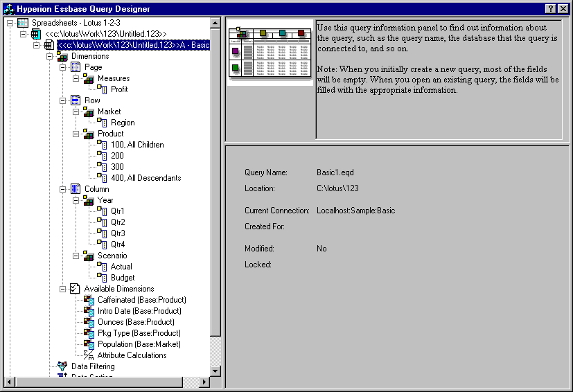Viewport: 573px width, 392px height.
Task: Click the Region member icon
Action: click(x=102, y=123)
